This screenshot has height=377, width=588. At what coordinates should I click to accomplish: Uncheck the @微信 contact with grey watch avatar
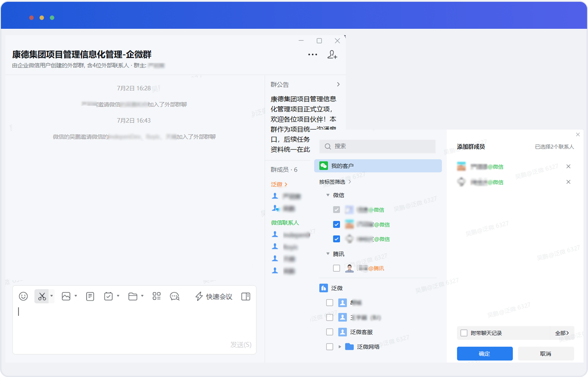[336, 239]
